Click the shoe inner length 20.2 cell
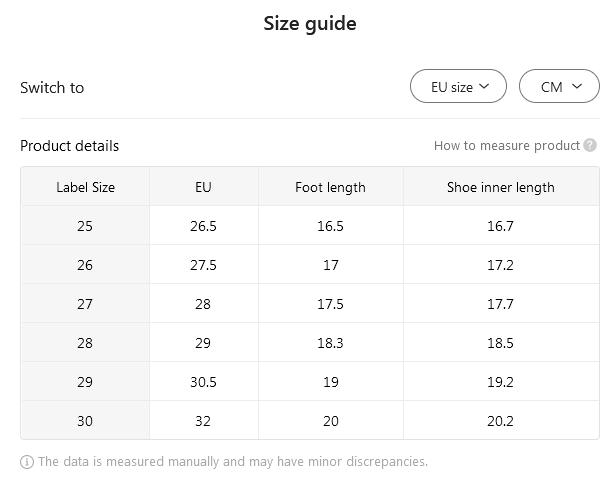 [500, 421]
